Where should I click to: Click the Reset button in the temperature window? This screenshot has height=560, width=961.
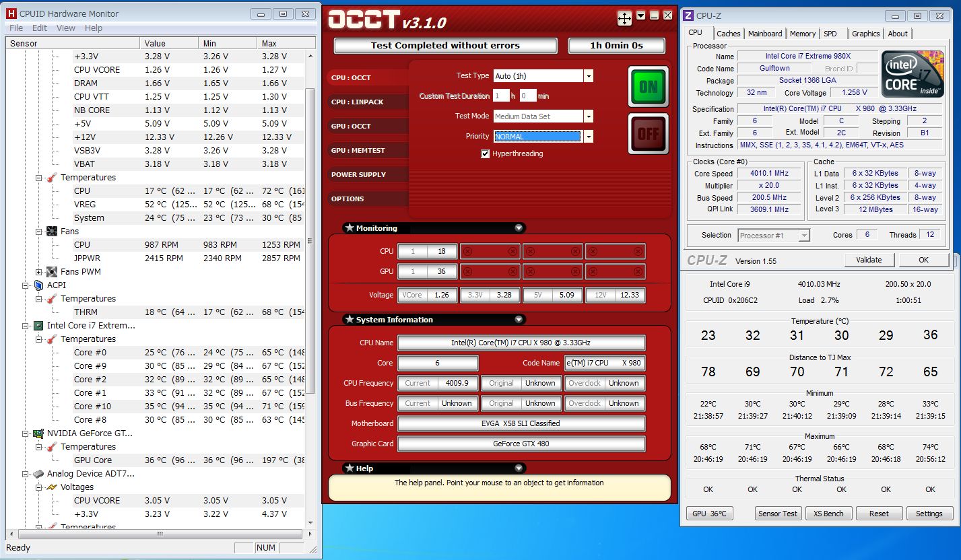(x=879, y=514)
